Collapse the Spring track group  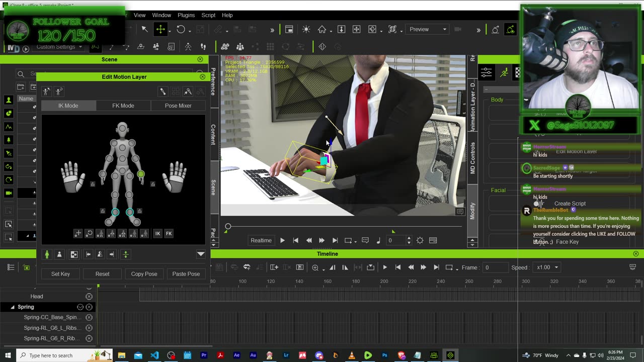(x=13, y=307)
